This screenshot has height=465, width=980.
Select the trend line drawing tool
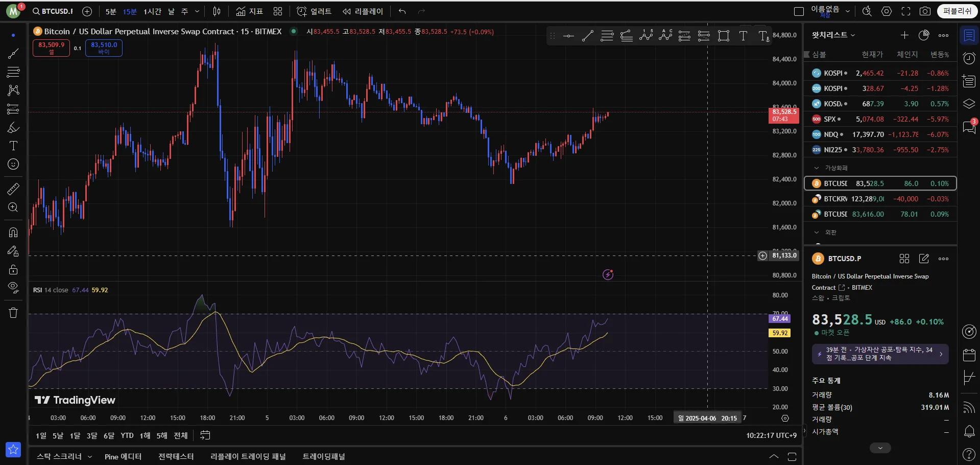click(13, 53)
